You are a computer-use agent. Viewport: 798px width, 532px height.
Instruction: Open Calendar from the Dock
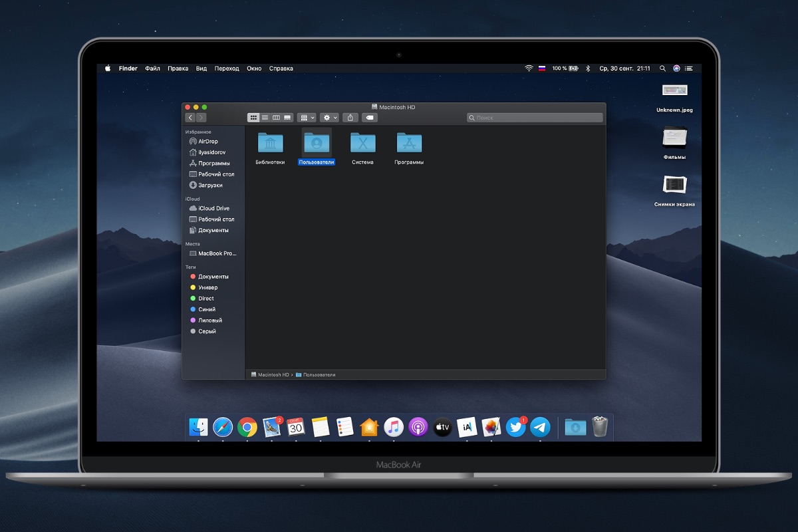point(296,427)
